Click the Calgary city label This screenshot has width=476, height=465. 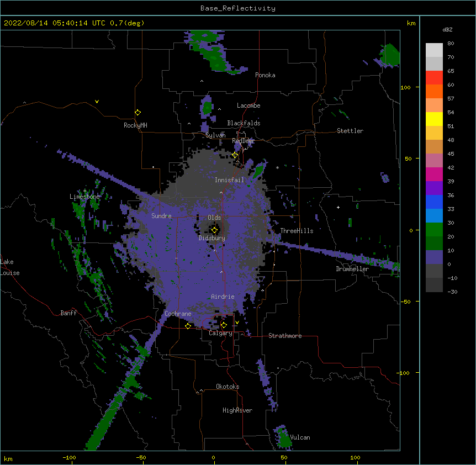220,333
